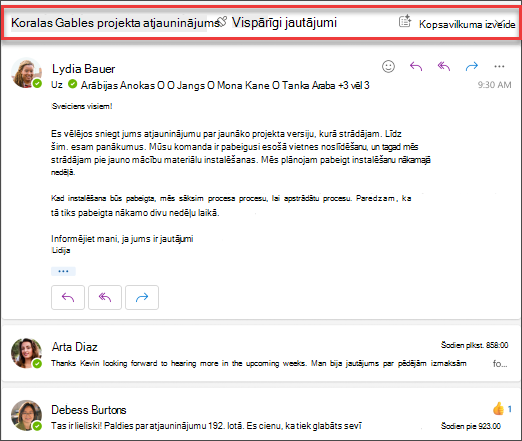
Task: Reply all using the header double-arrow icon
Action: pyautogui.click(x=444, y=66)
